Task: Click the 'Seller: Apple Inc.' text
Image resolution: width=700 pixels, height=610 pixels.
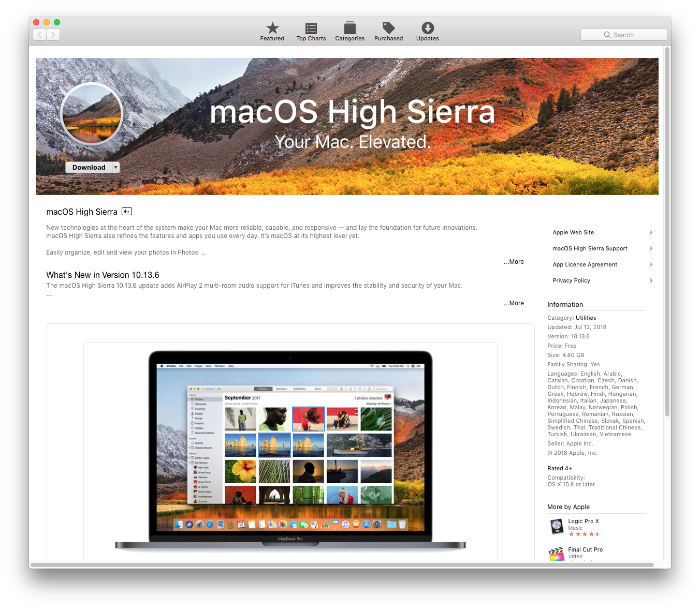Action: 571,443
